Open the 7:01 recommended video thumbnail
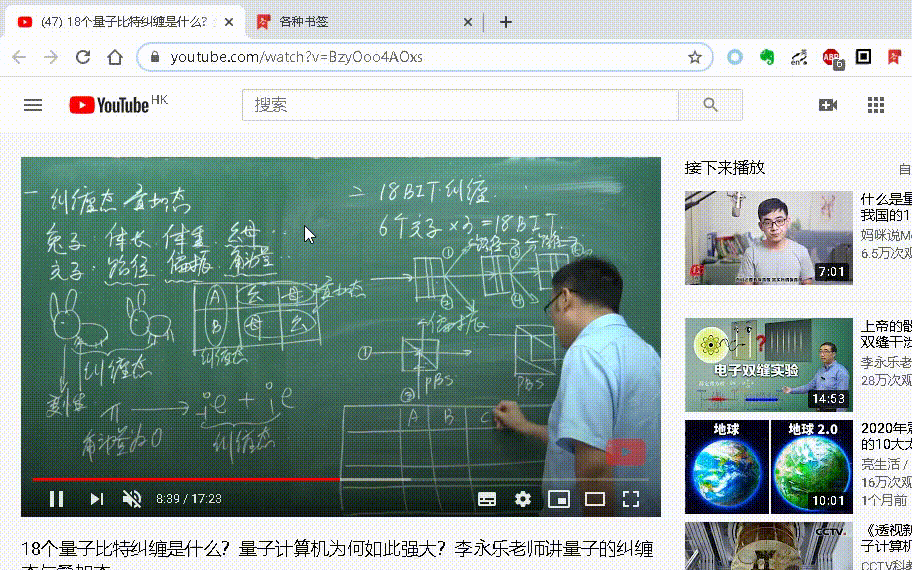The width and height of the screenshot is (912, 570). coord(768,238)
